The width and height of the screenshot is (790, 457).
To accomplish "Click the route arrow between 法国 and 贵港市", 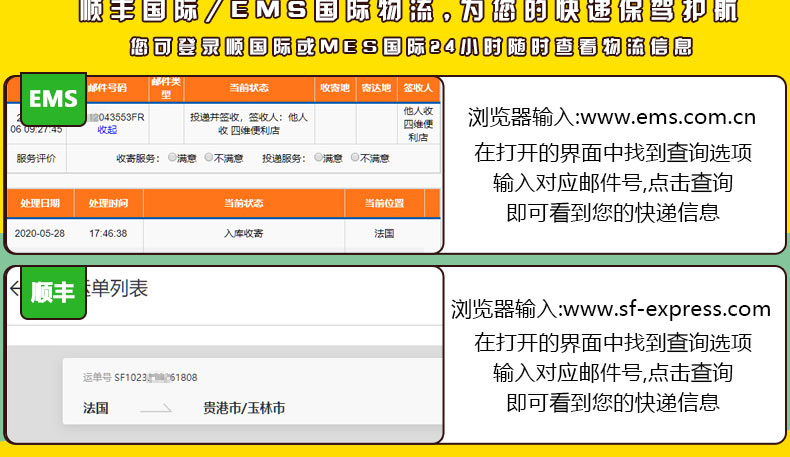I will coord(156,409).
